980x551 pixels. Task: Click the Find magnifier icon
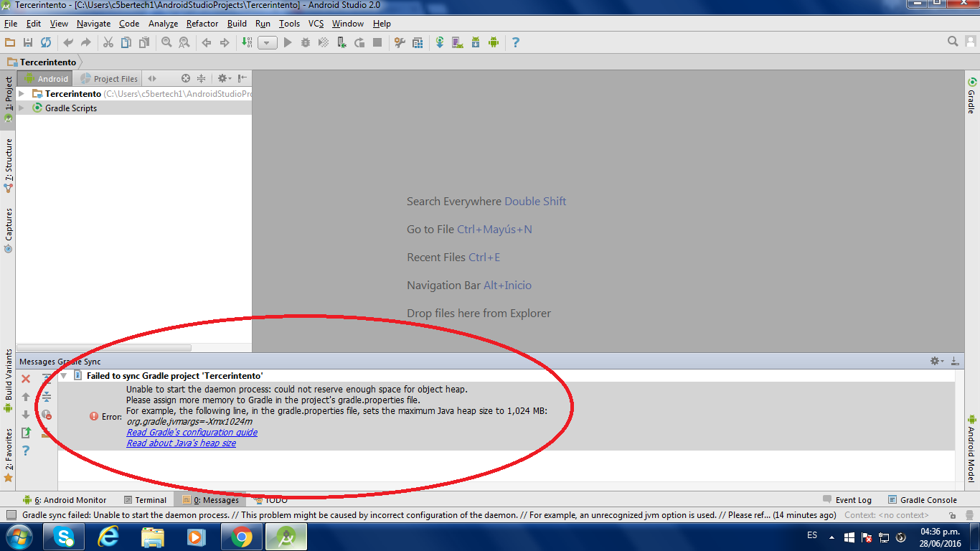pyautogui.click(x=166, y=43)
